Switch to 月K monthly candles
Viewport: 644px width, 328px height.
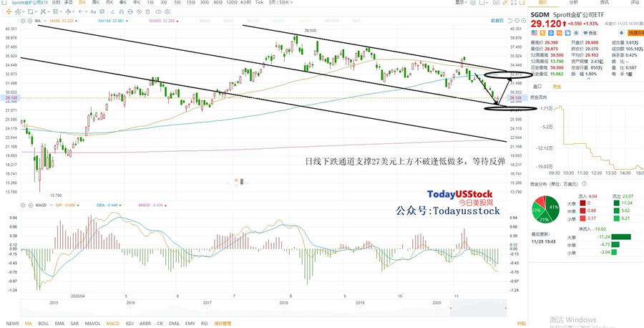[109, 2]
